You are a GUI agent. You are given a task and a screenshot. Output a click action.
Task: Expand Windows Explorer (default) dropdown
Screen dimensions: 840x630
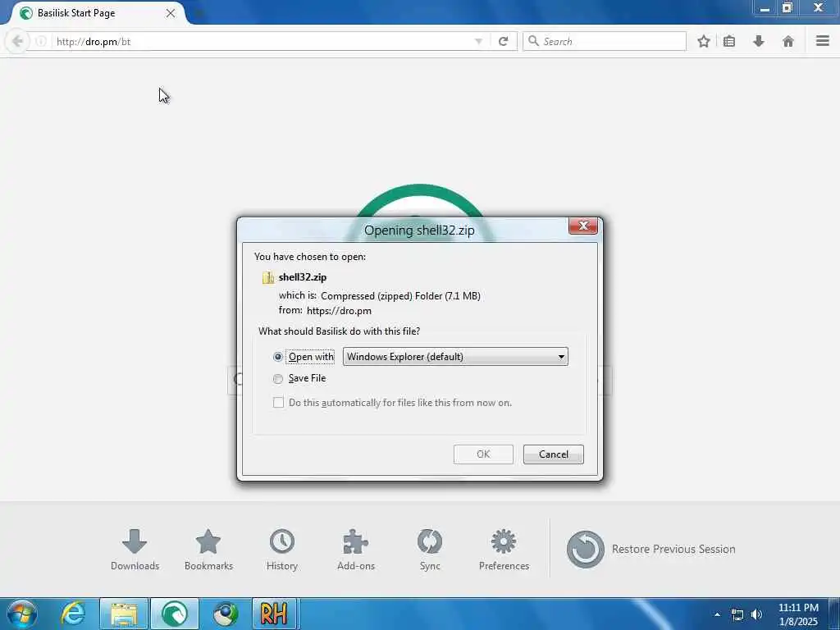pos(455,356)
